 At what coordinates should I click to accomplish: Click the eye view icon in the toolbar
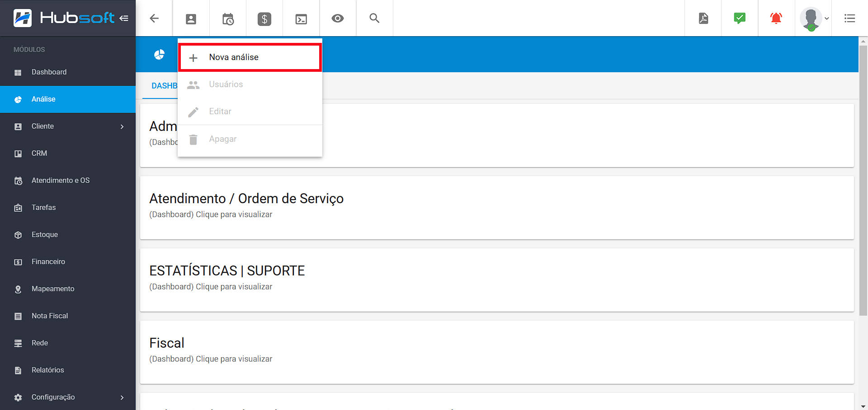click(338, 19)
